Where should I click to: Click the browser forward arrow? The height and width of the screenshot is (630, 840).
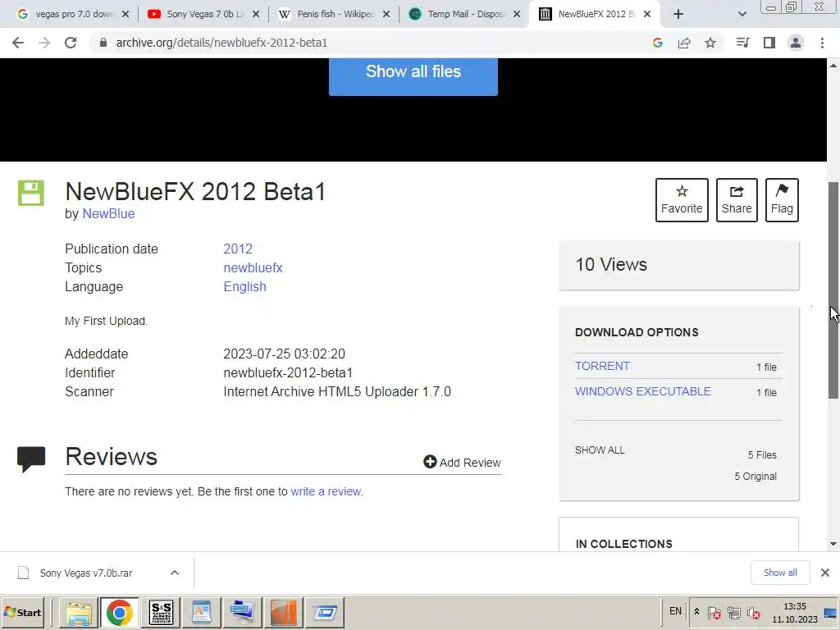click(44, 43)
